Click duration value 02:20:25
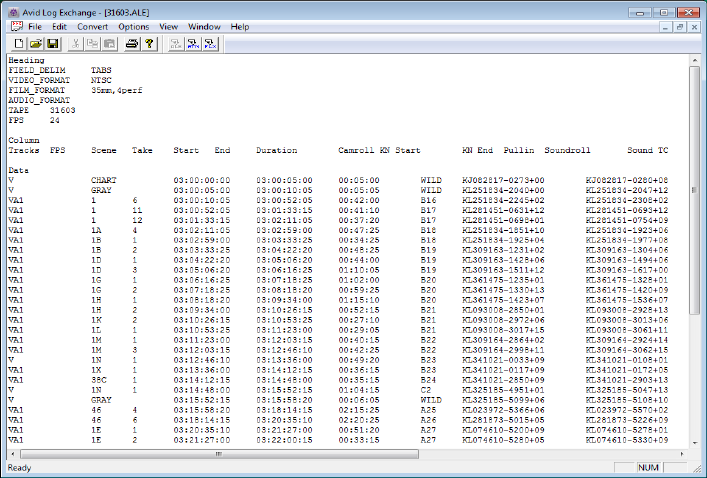Screen dimensions: 707x478 click(x=359, y=420)
